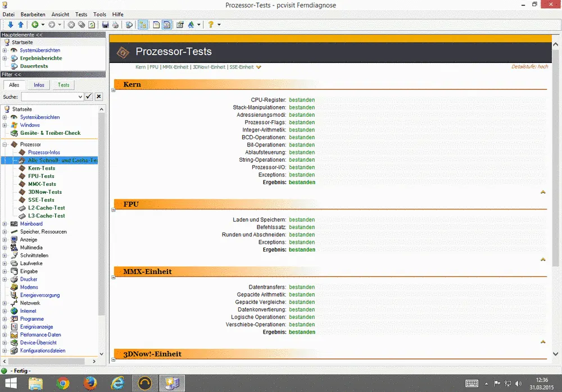Select Prozessor-Infos tree item
The image size is (562, 392).
click(x=44, y=152)
